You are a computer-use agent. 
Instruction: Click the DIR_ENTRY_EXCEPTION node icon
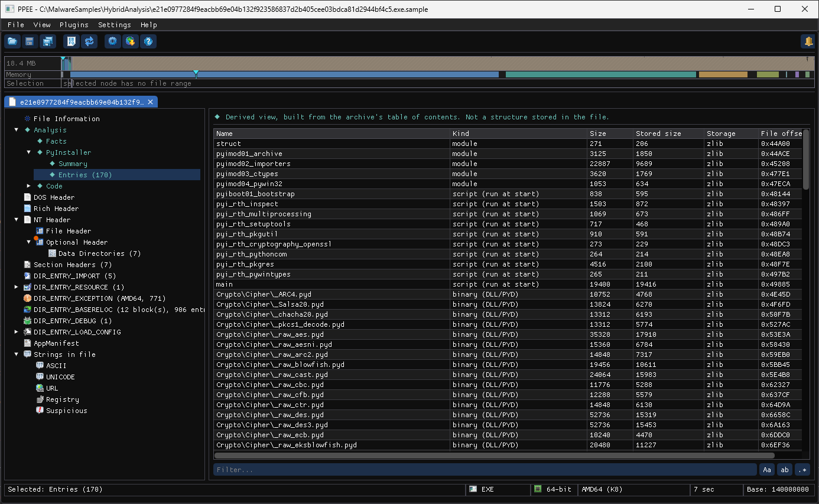click(x=27, y=298)
